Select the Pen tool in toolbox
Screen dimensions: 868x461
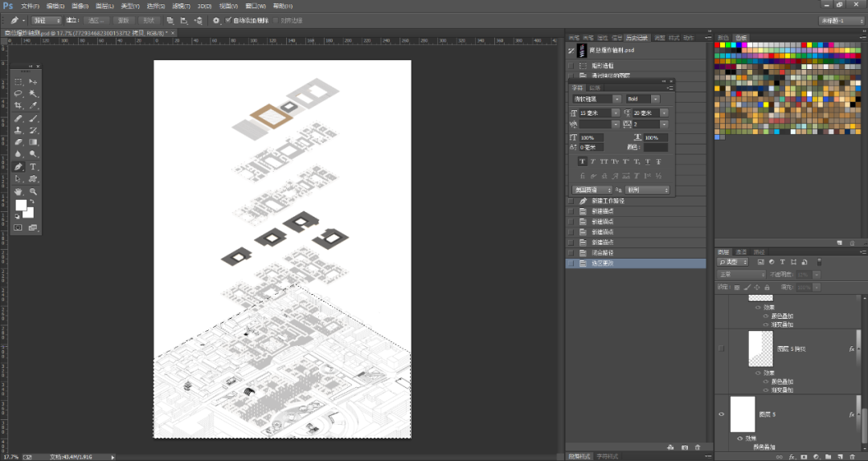coord(18,166)
